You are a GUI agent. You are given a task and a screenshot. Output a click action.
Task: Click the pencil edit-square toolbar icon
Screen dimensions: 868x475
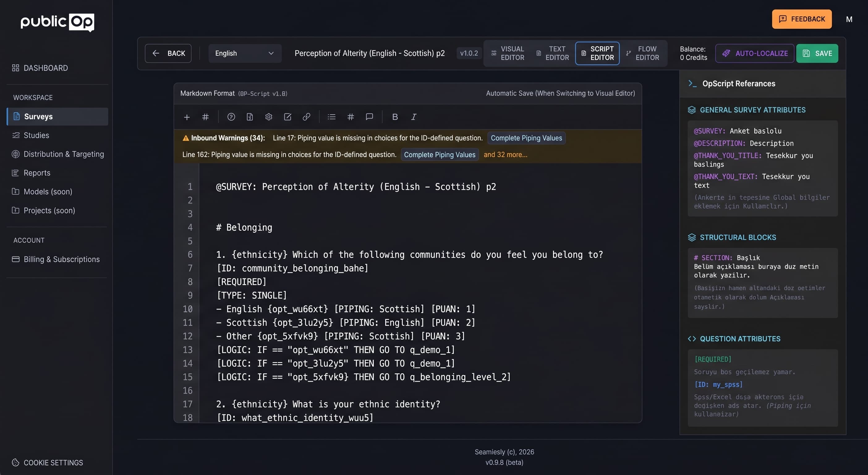click(x=287, y=117)
